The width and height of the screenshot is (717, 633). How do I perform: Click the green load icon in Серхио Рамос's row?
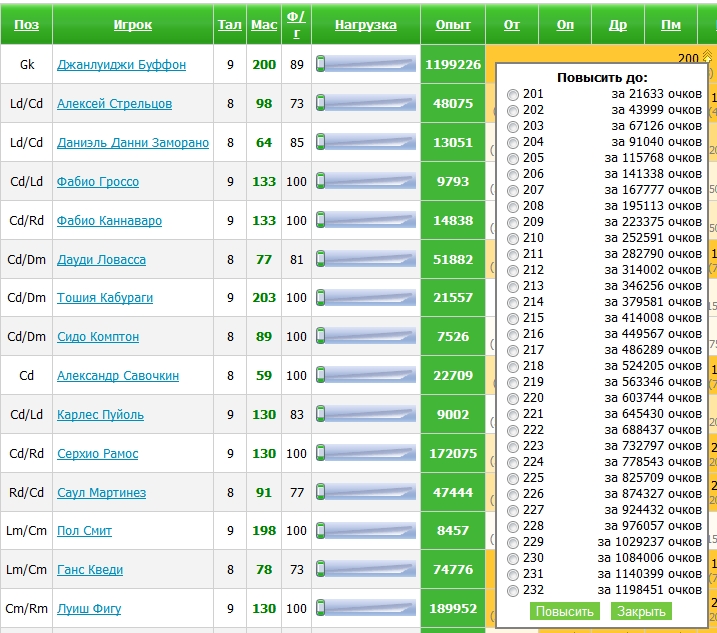[x=321, y=454]
